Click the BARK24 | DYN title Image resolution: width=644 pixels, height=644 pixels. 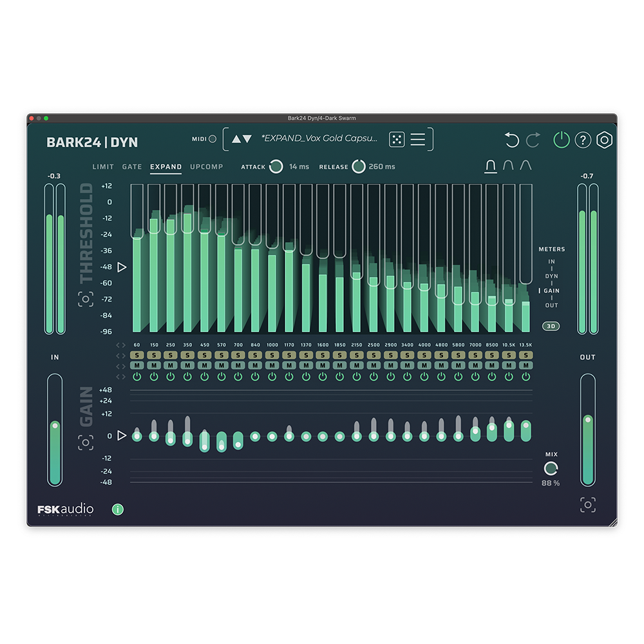tap(92, 142)
